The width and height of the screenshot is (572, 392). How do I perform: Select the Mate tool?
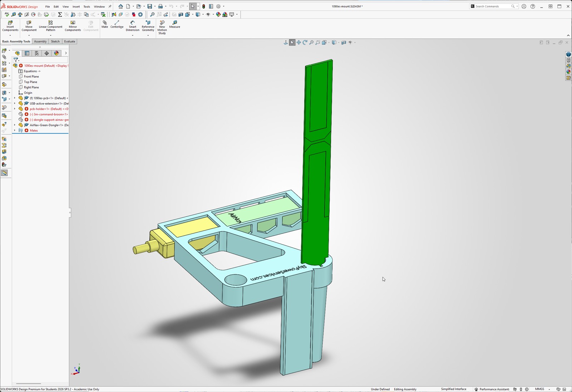(104, 24)
